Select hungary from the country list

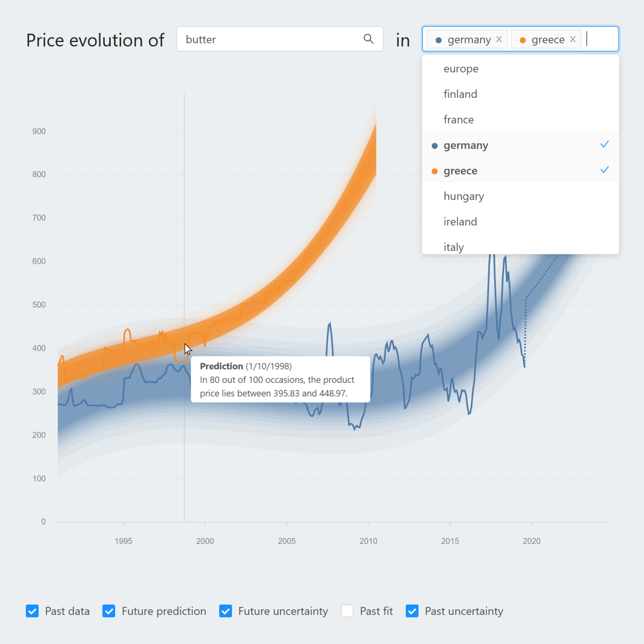click(x=464, y=196)
